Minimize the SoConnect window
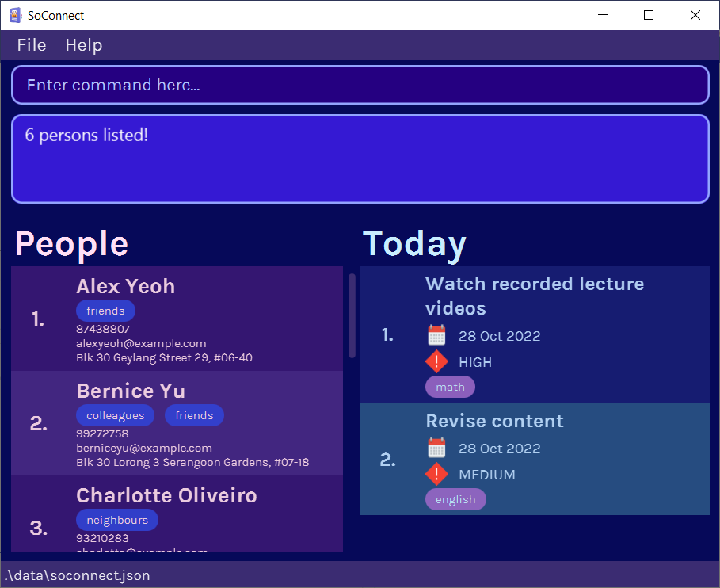The height and width of the screenshot is (588, 720). (603, 15)
